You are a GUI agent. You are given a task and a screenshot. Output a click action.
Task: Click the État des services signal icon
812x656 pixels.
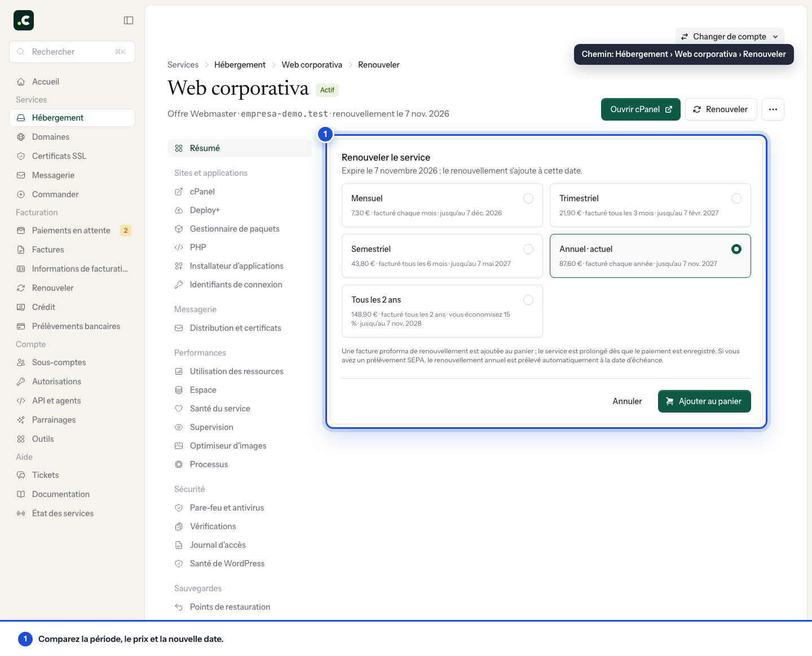[21, 513]
